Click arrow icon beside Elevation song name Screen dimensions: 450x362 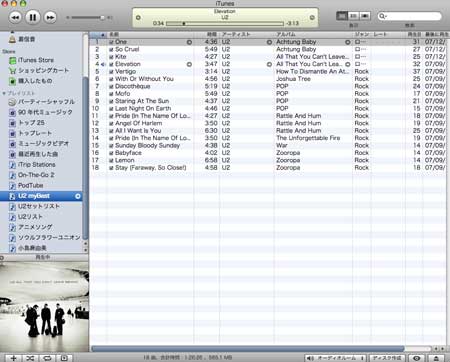click(x=189, y=64)
